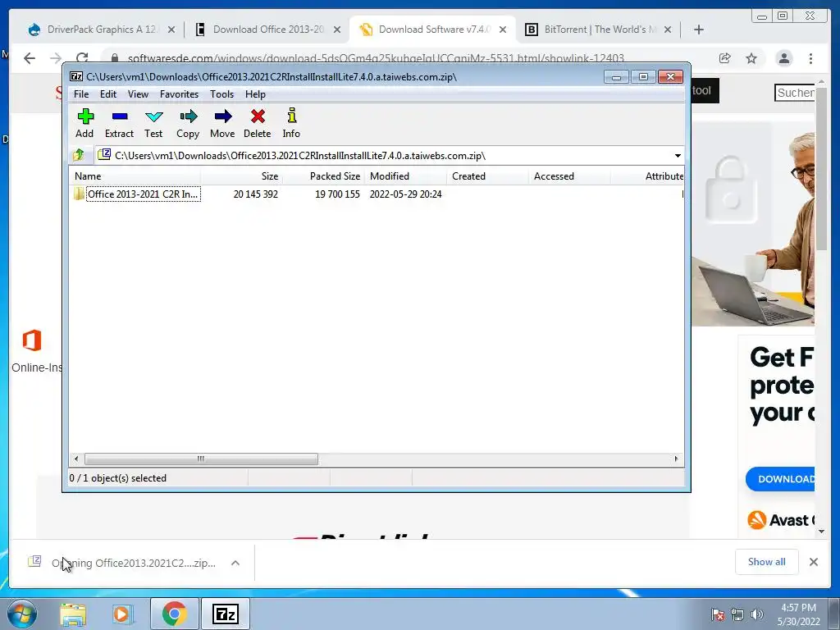This screenshot has height=630, width=840.
Task: Open a new Chrome tab
Action: click(699, 30)
